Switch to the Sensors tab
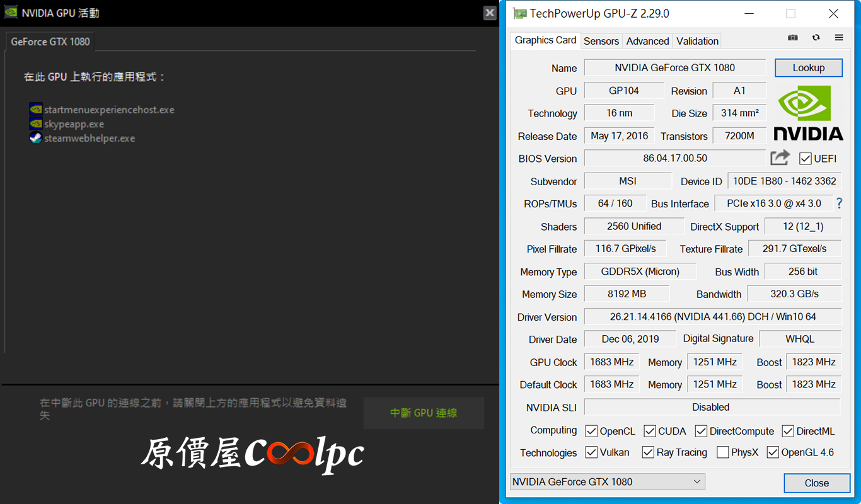Image resolution: width=861 pixels, height=504 pixels. point(601,41)
